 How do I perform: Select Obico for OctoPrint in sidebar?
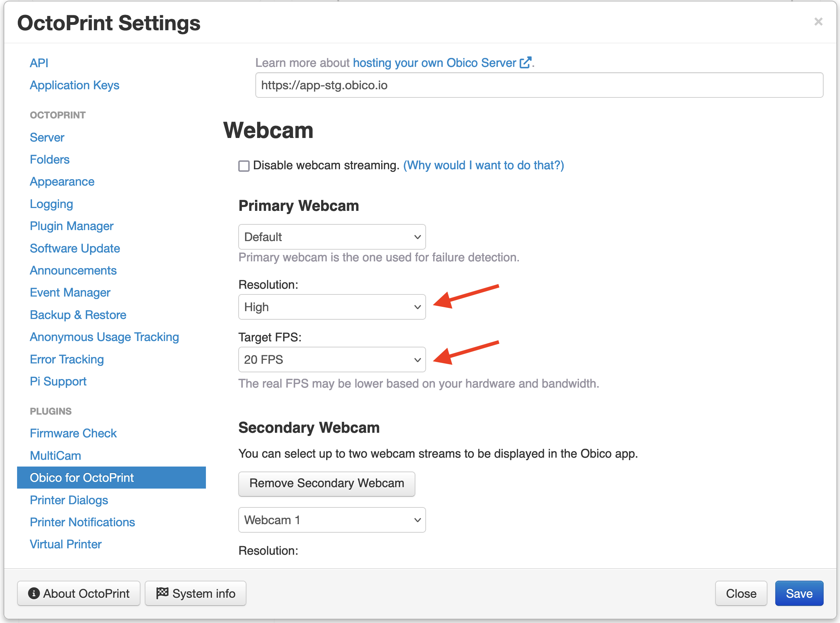[x=111, y=478]
